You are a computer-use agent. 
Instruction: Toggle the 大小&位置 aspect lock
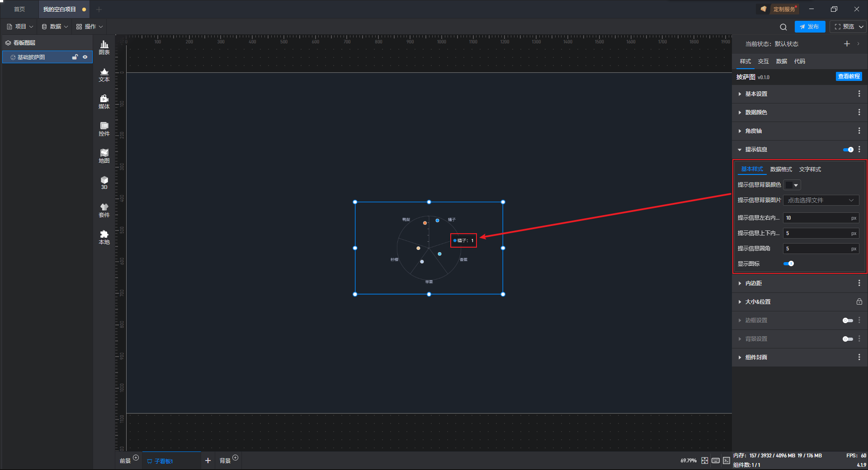pyautogui.click(x=859, y=301)
